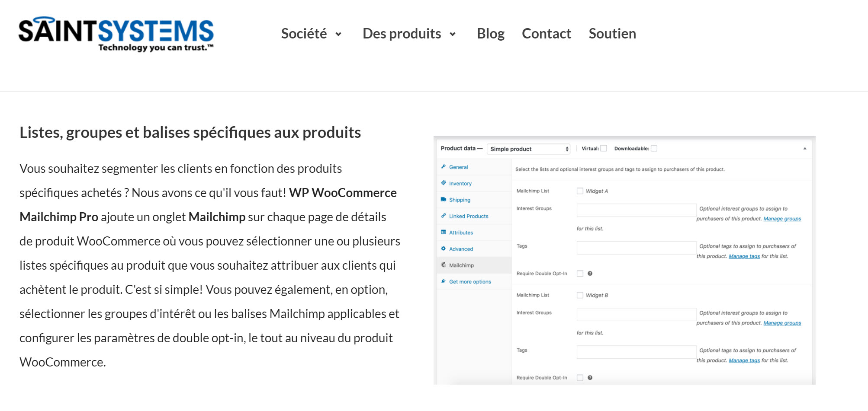Open the first Manage groups link

pyautogui.click(x=782, y=219)
